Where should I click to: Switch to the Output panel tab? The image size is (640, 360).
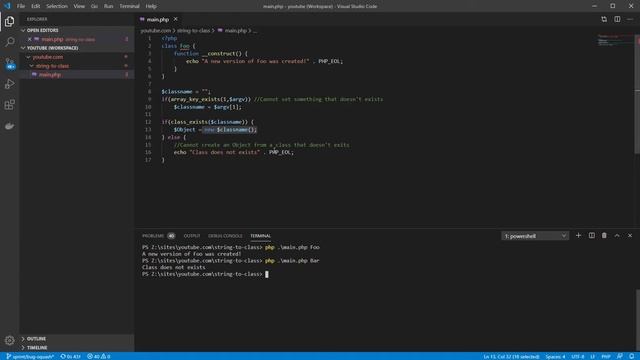click(192, 236)
